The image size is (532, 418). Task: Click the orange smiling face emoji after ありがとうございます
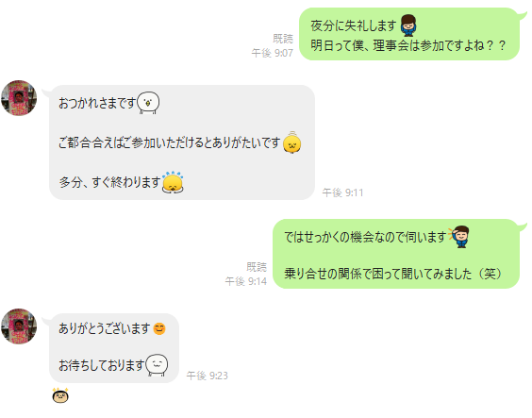click(x=159, y=328)
